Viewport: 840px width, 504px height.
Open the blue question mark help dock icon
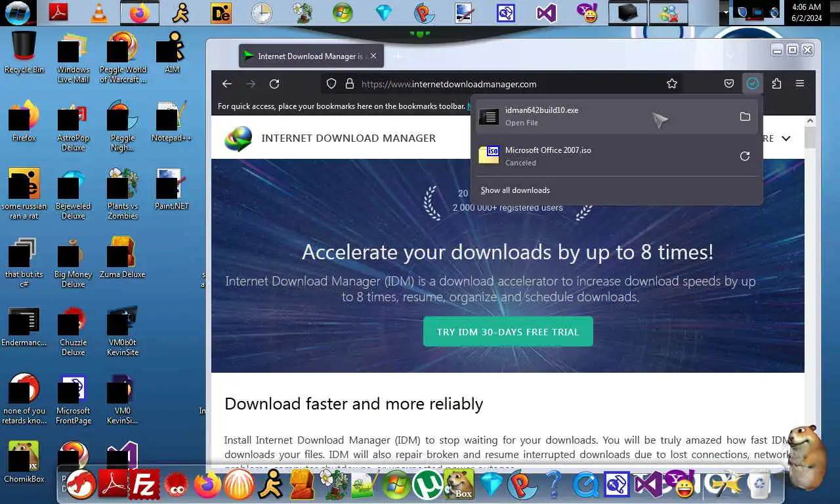553,485
